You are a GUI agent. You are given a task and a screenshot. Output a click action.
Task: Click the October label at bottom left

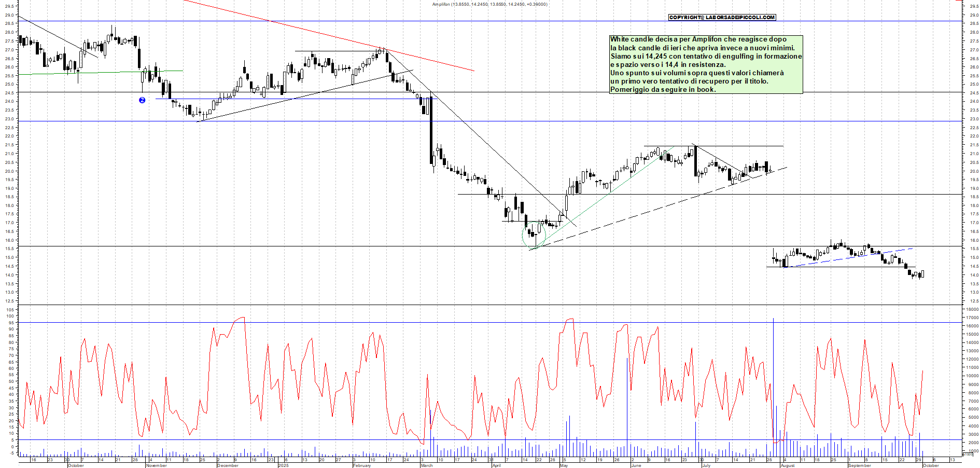(x=76, y=465)
